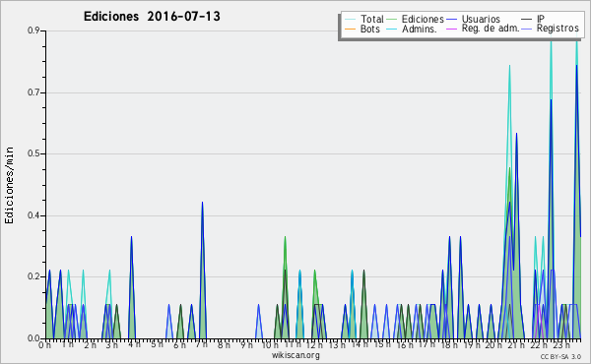Click the Usuarios legend label
Viewport: 591px width, 364px height.
(481, 19)
